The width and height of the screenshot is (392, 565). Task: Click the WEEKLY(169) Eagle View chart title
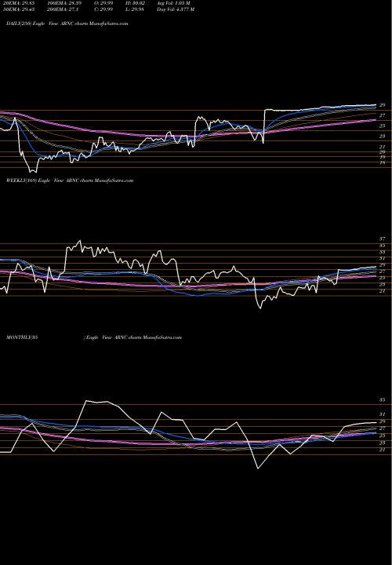[70, 180]
